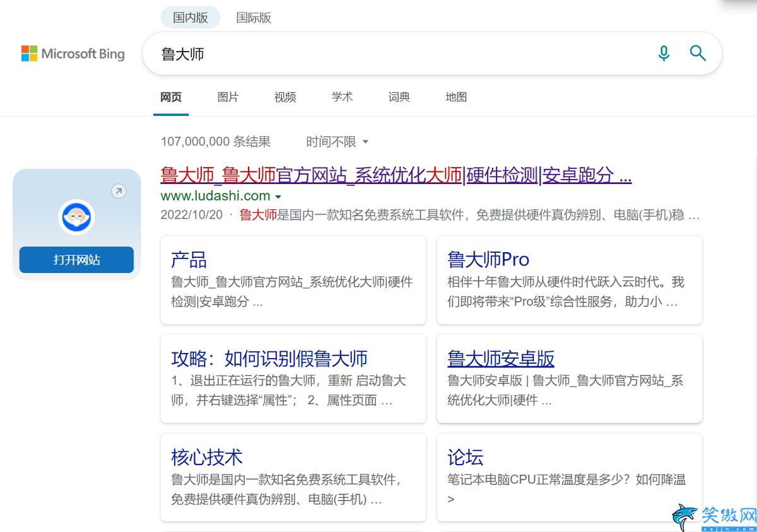Open the 视频 tab
757x532 pixels.
(285, 97)
